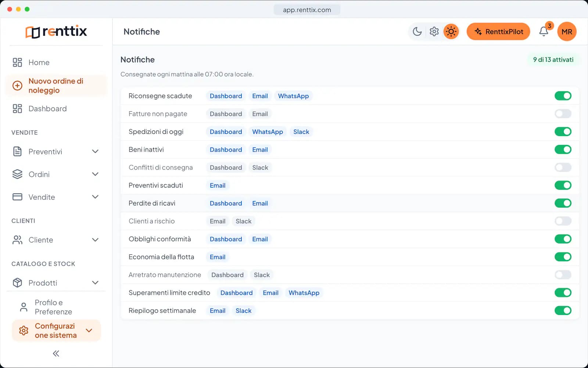
Task: Click the Cliente people icon
Action: (17, 240)
